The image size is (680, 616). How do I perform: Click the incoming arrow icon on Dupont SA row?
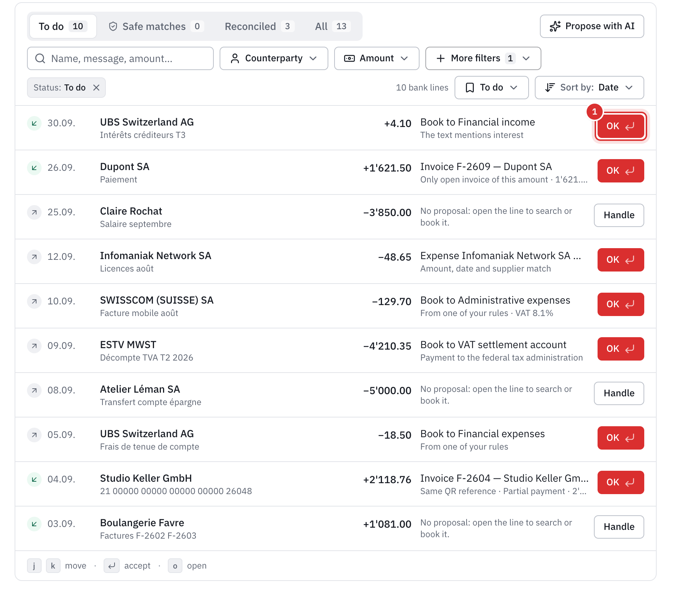34,168
